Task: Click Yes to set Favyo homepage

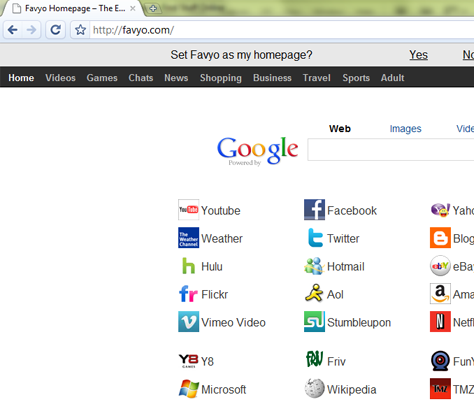Action: pyautogui.click(x=418, y=55)
